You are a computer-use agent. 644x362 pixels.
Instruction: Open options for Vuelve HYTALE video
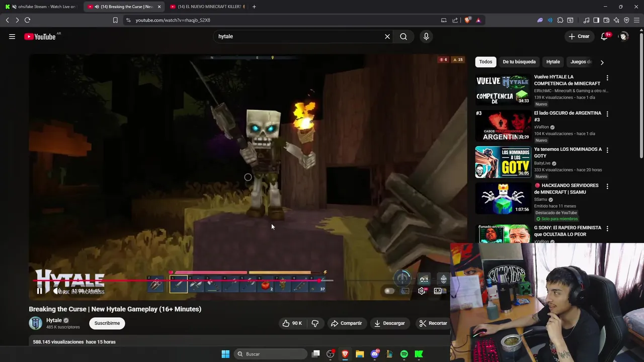(607, 78)
